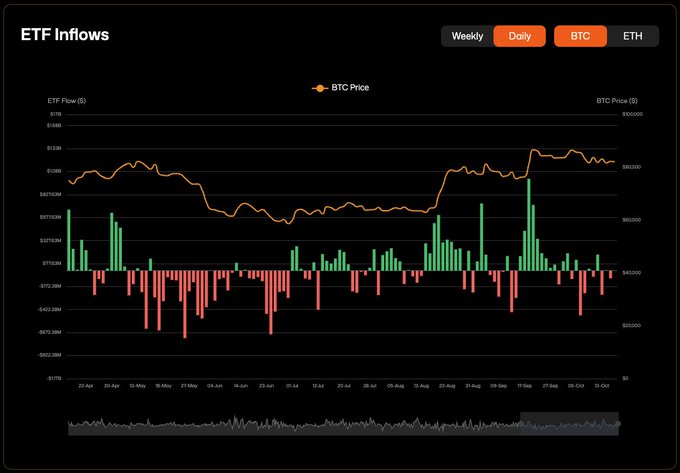Click the 05-Aug date label
This screenshot has height=473, width=680.
396,386
